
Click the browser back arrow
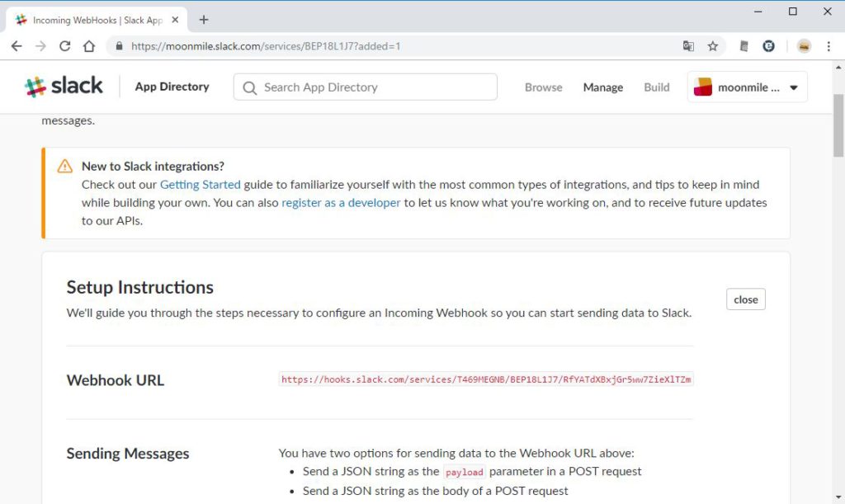17,46
